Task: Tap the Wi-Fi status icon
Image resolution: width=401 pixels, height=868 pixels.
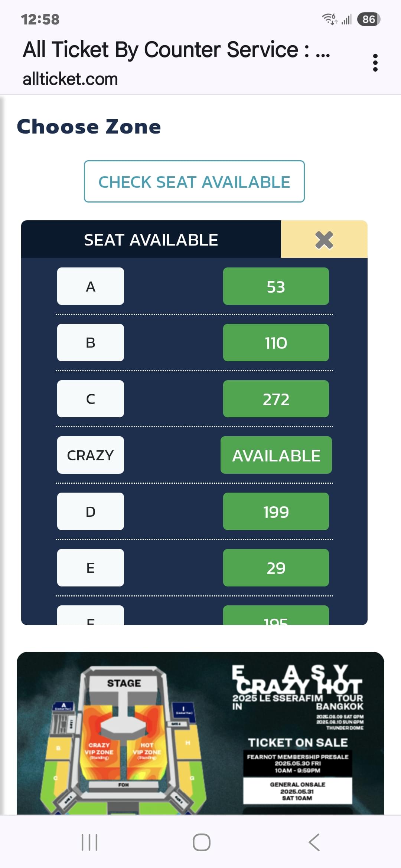Action: [x=329, y=19]
